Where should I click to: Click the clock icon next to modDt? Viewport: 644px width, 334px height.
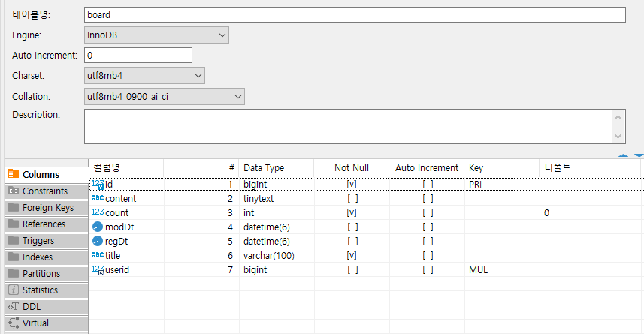point(98,227)
